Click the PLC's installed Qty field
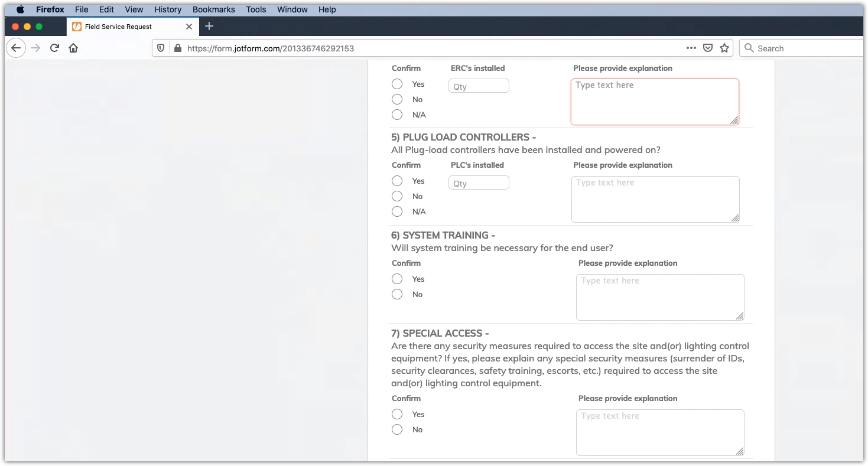868x466 pixels. coord(479,183)
